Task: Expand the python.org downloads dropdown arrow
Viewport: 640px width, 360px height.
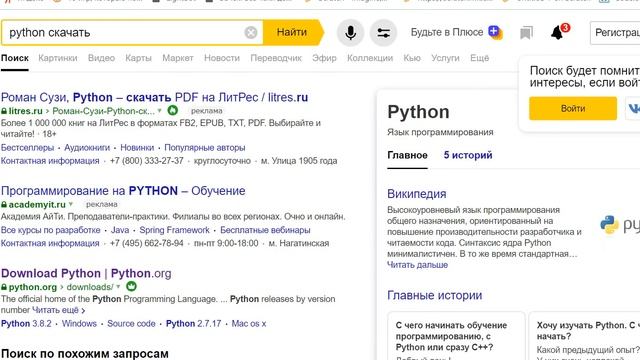Action: coord(118,287)
